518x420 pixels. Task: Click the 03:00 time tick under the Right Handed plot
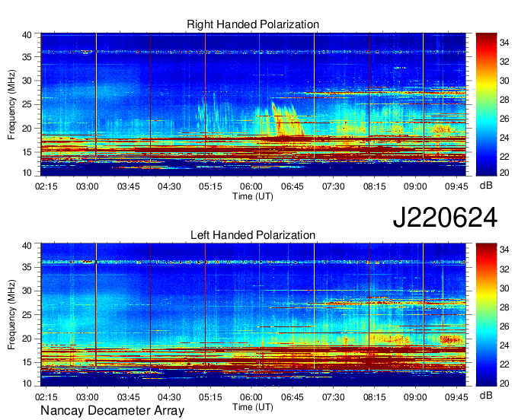87,186
